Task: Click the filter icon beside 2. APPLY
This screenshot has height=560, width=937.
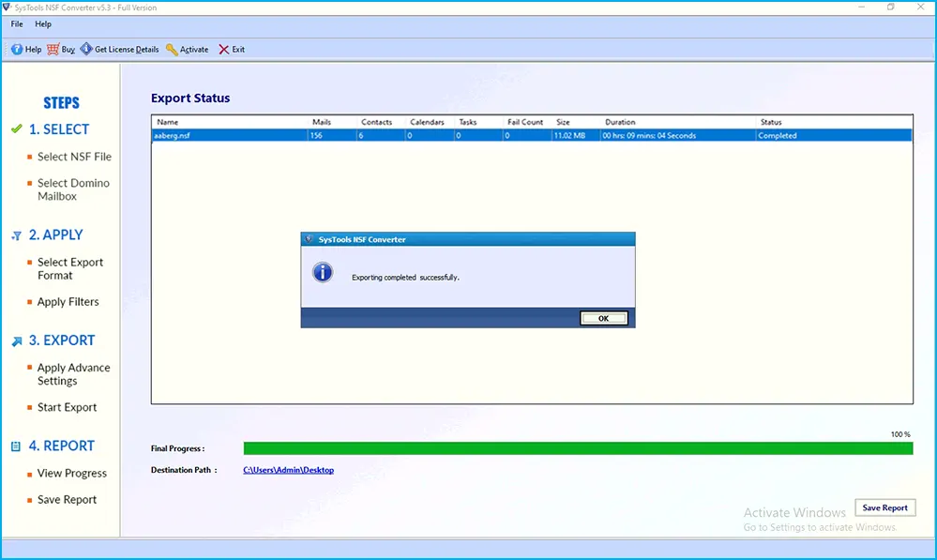Action: [16, 235]
